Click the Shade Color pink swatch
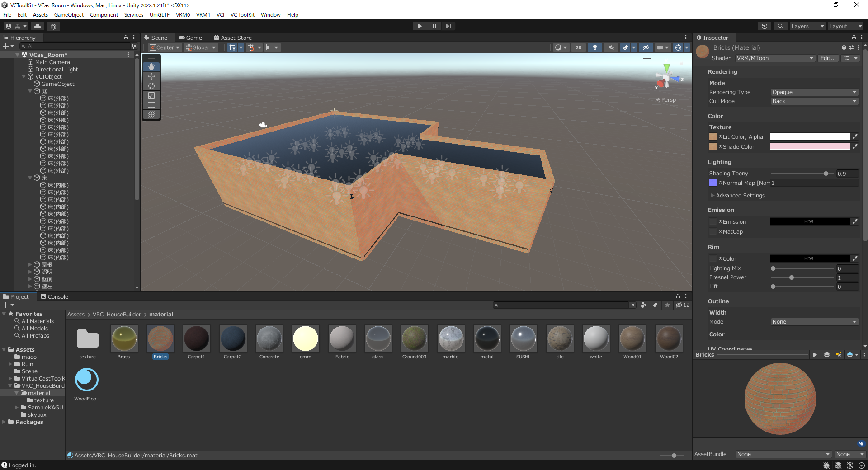 pyautogui.click(x=810, y=146)
